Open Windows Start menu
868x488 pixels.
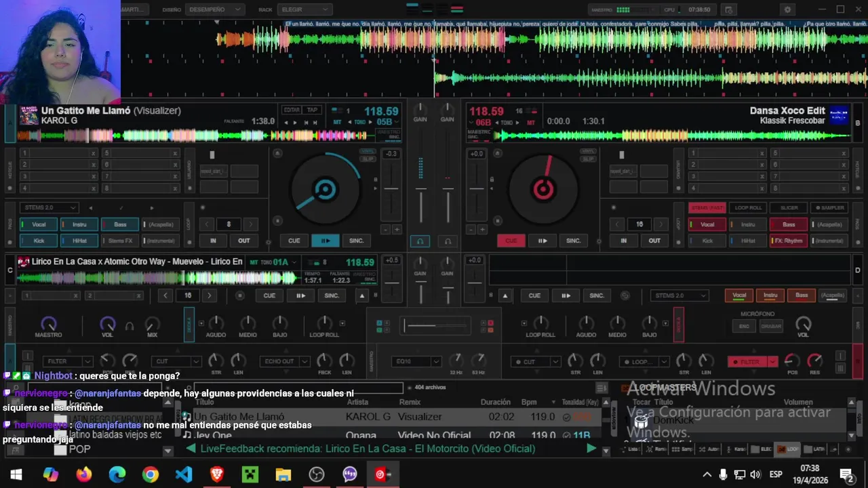16,474
